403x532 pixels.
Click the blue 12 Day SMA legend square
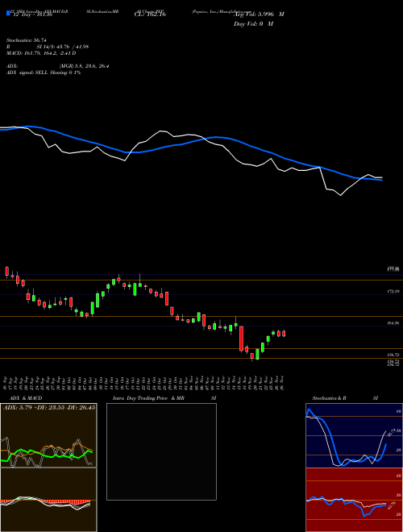(x=9, y=13)
